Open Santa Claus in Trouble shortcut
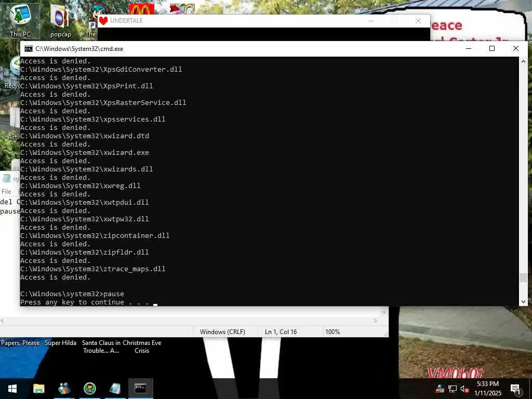This screenshot has width=532, height=399. (x=101, y=347)
